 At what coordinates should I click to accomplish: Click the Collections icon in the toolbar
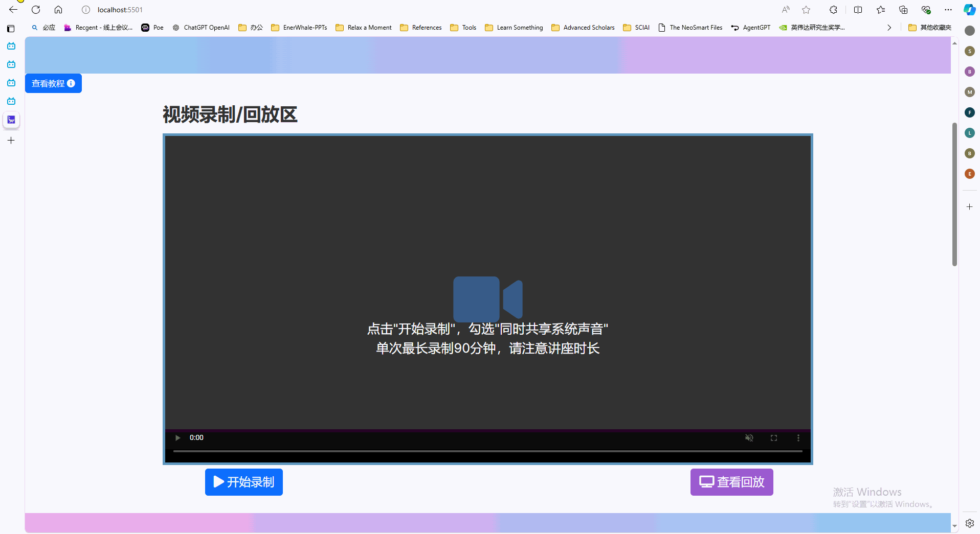click(903, 9)
